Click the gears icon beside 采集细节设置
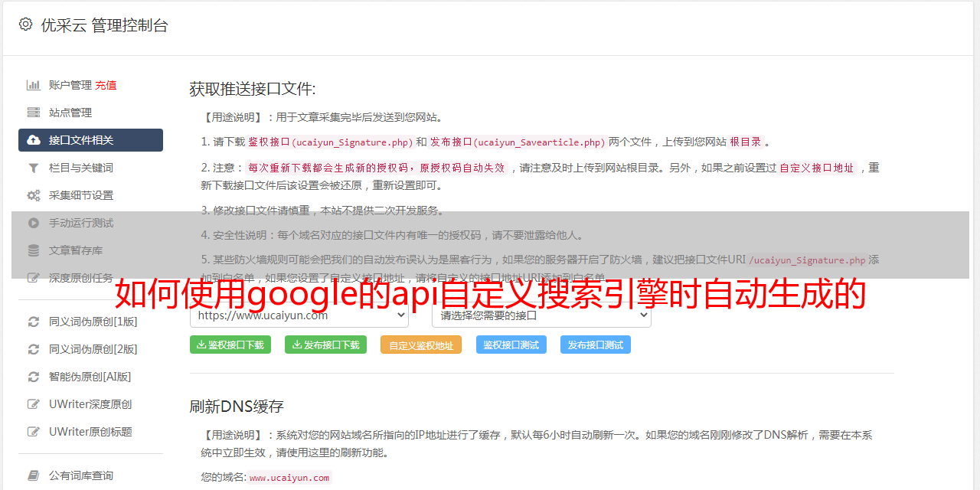Viewport: 980px width, 490px height. pos(34,195)
